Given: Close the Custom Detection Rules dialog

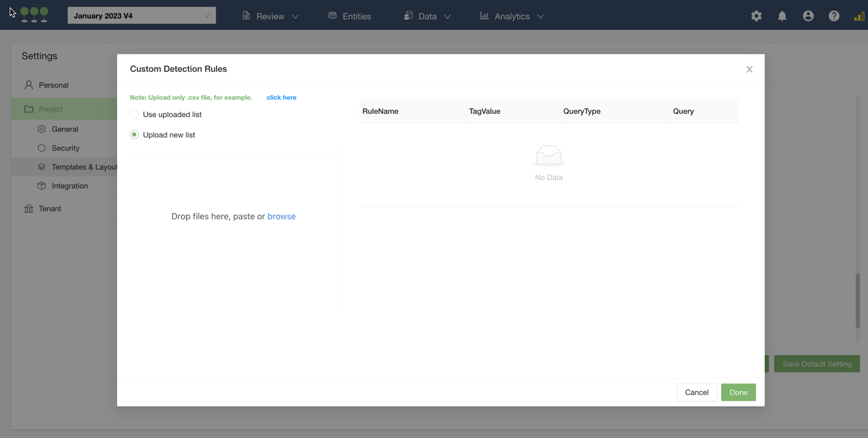Looking at the screenshot, I should click(749, 70).
